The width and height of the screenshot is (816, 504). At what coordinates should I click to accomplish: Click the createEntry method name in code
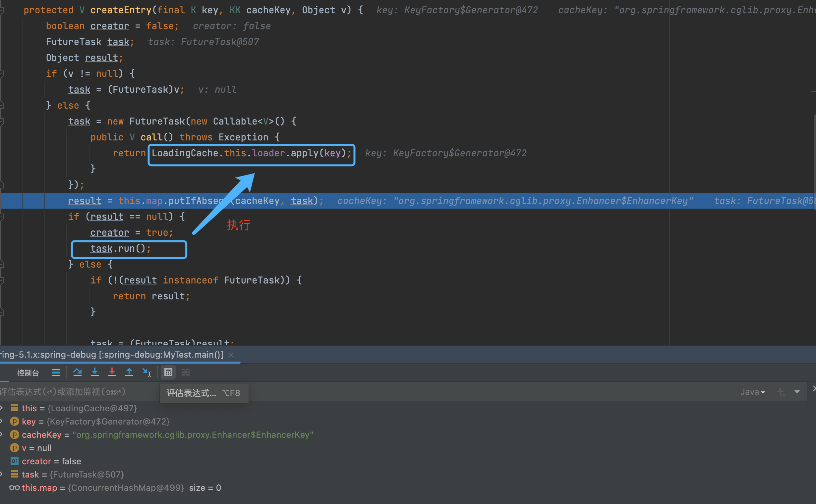click(121, 10)
